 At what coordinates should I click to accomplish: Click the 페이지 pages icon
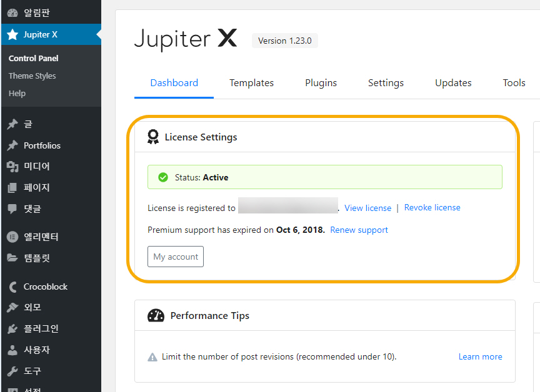[12, 188]
